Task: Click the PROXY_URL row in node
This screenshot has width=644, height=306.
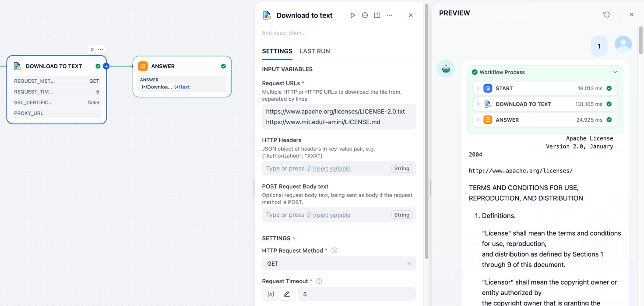Action: pyautogui.click(x=56, y=113)
